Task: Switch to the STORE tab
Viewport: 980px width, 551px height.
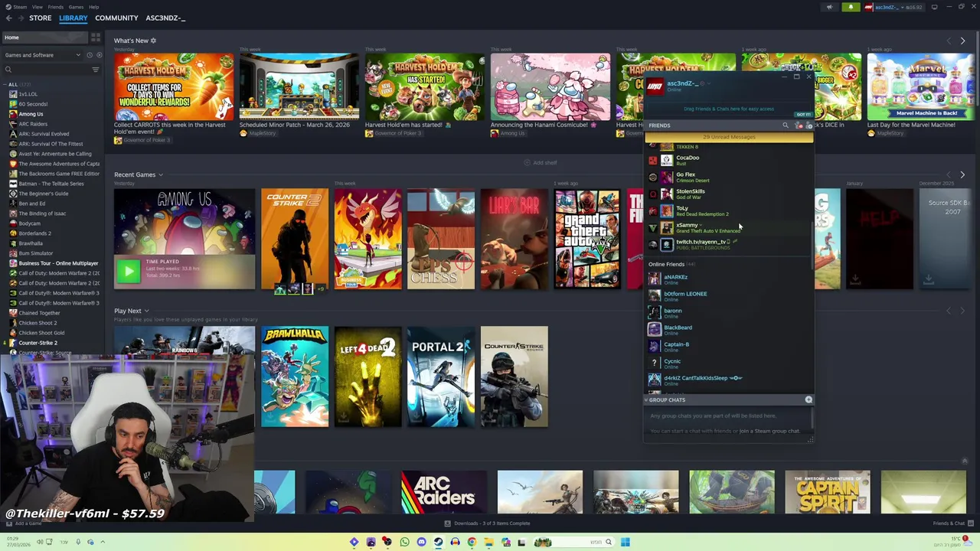Action: pyautogui.click(x=40, y=18)
